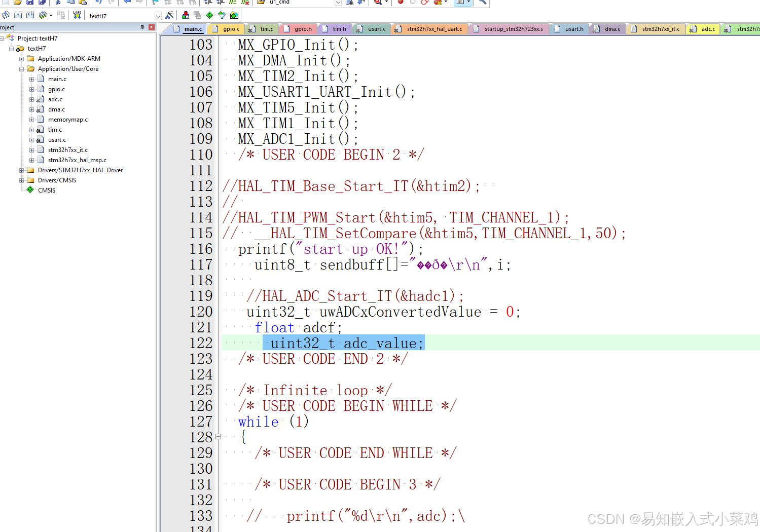Select main.c file in project tree
Image resolution: width=760 pixels, height=532 pixels.
(57, 79)
